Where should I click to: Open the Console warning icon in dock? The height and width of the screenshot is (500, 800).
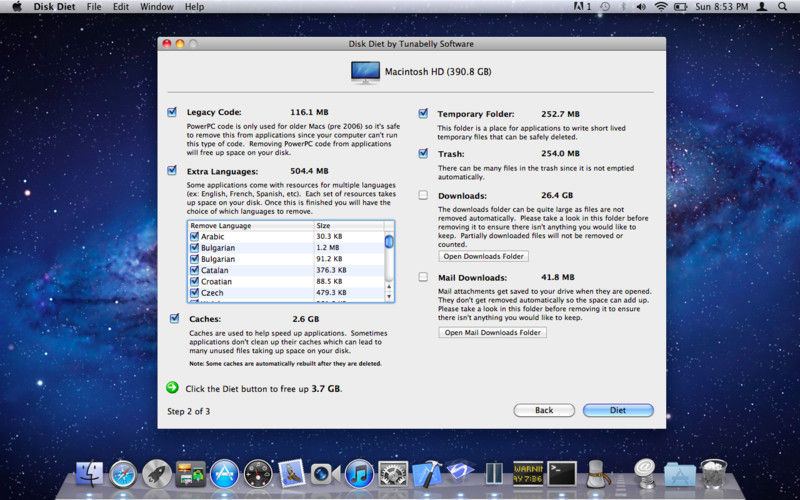coord(528,474)
